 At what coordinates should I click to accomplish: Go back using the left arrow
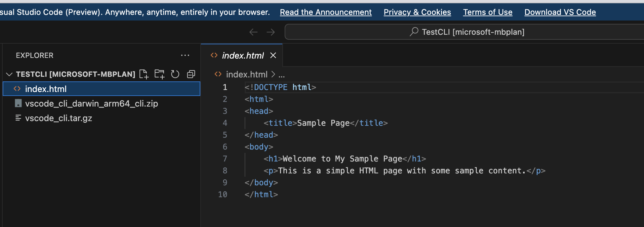(x=254, y=32)
